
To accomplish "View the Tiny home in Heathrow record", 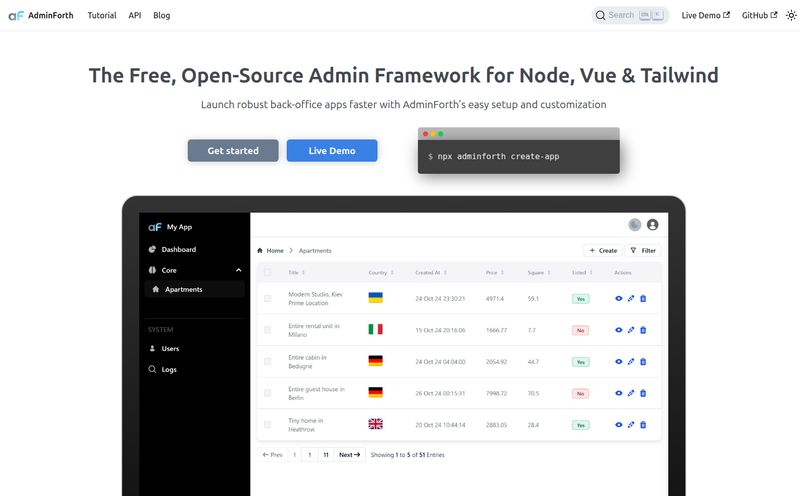I will (618, 425).
